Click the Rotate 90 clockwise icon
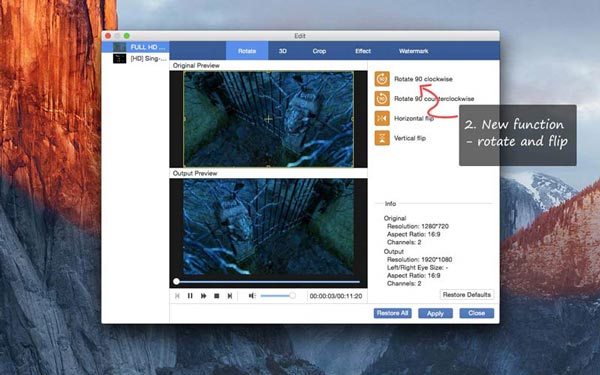The height and width of the screenshot is (375, 600). pyautogui.click(x=382, y=79)
